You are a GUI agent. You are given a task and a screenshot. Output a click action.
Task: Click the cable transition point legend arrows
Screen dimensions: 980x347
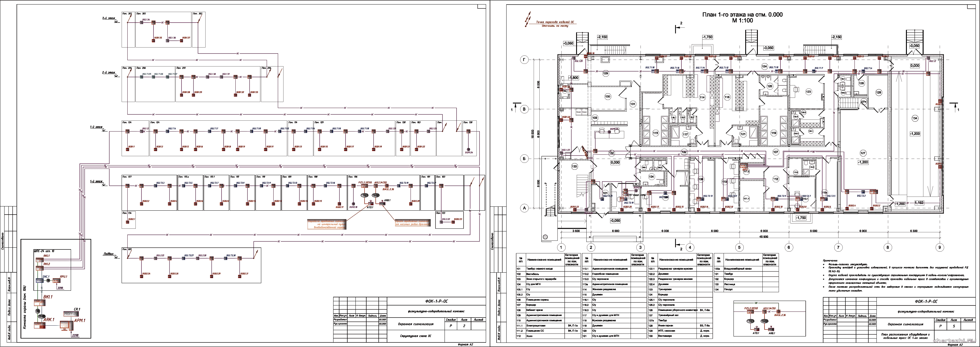tap(528, 19)
